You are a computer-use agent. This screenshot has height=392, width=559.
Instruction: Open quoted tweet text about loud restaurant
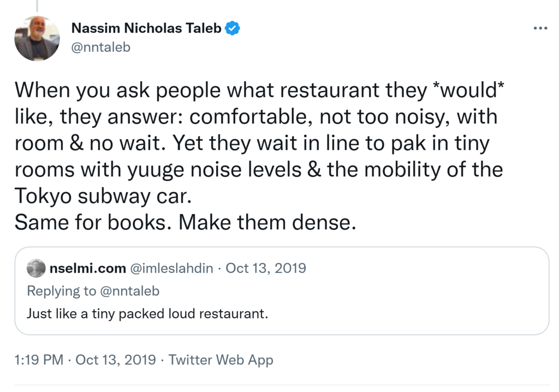[x=147, y=314]
